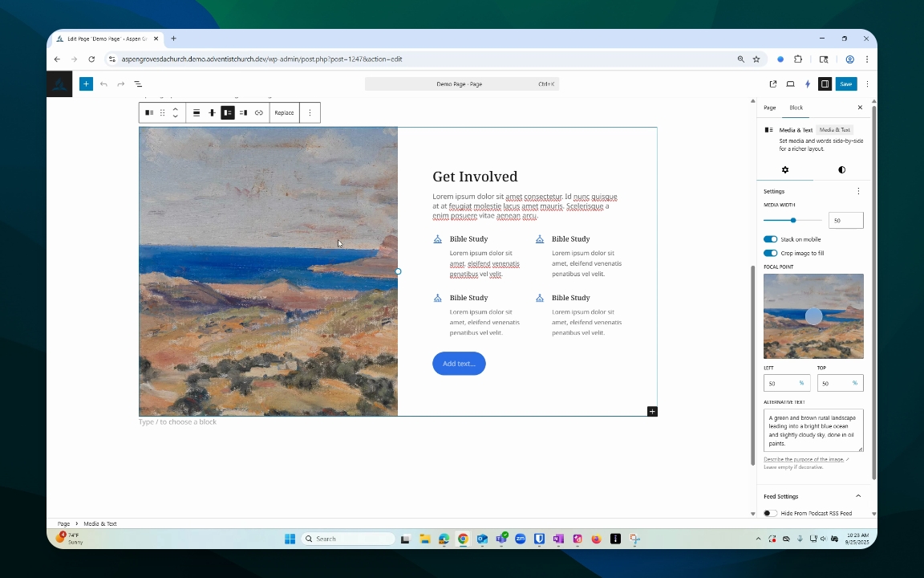Viewport: 924px width, 578px height.
Task: Click Media & Text block type icon in toolbar
Action: pyautogui.click(x=149, y=112)
